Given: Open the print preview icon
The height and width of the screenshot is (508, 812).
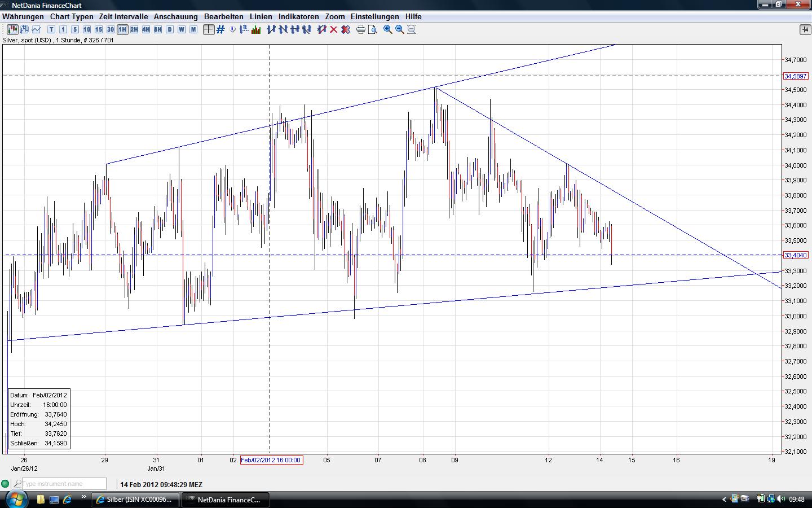Looking at the screenshot, I should (373, 29).
